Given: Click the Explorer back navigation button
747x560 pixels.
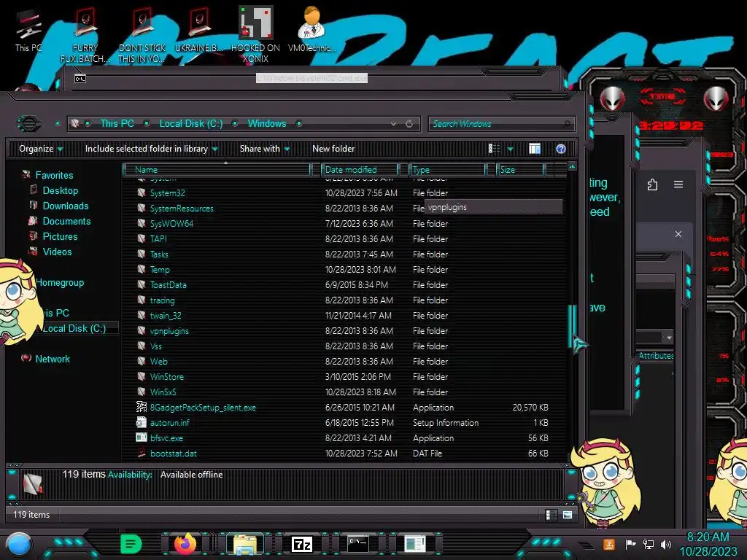Looking at the screenshot, I should pos(29,124).
